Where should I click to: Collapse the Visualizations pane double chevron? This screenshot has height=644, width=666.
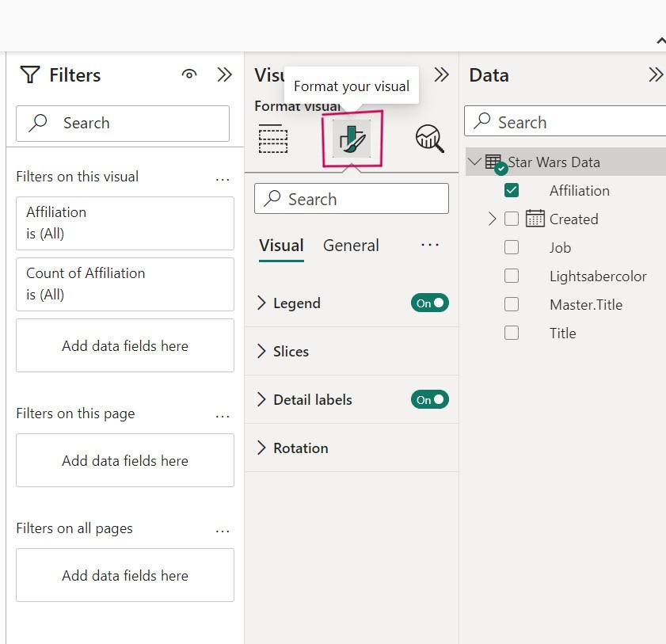(x=441, y=74)
